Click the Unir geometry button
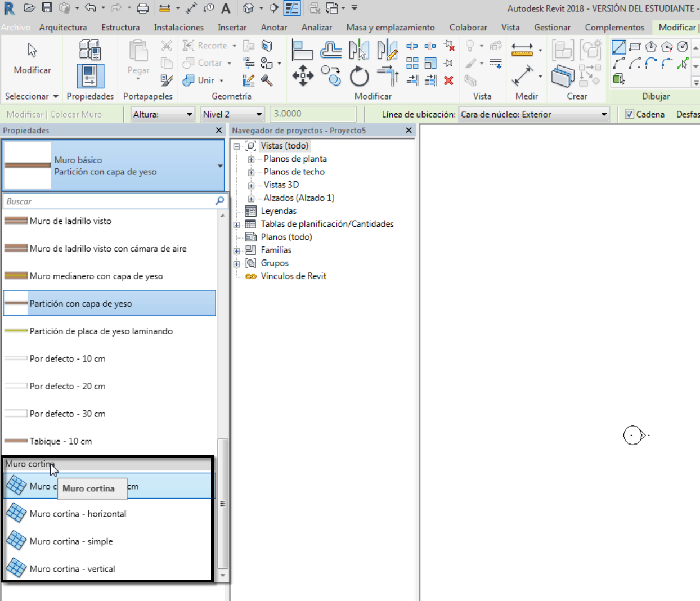The width and height of the screenshot is (700, 601). click(x=203, y=80)
